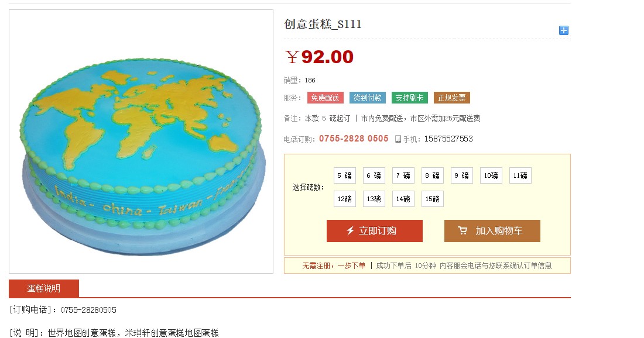
Task: Choose the 7 磅 cake size
Action: tap(403, 175)
